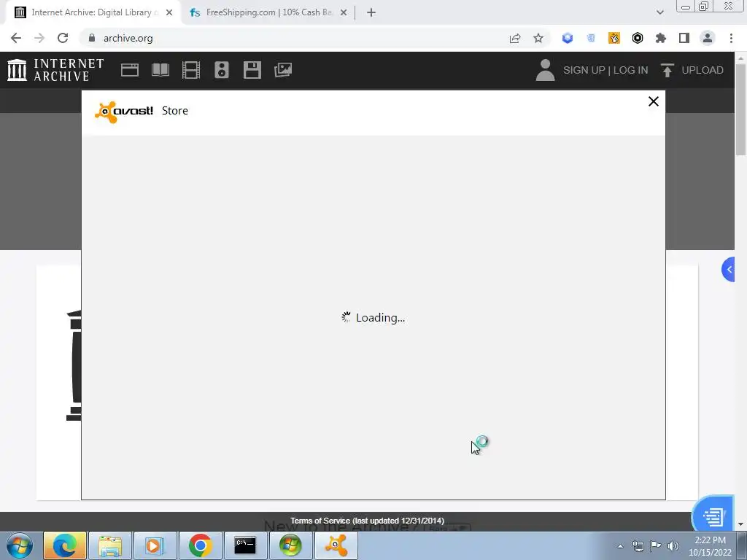View site info via lock icon
The height and width of the screenshot is (560, 747).
(92, 38)
